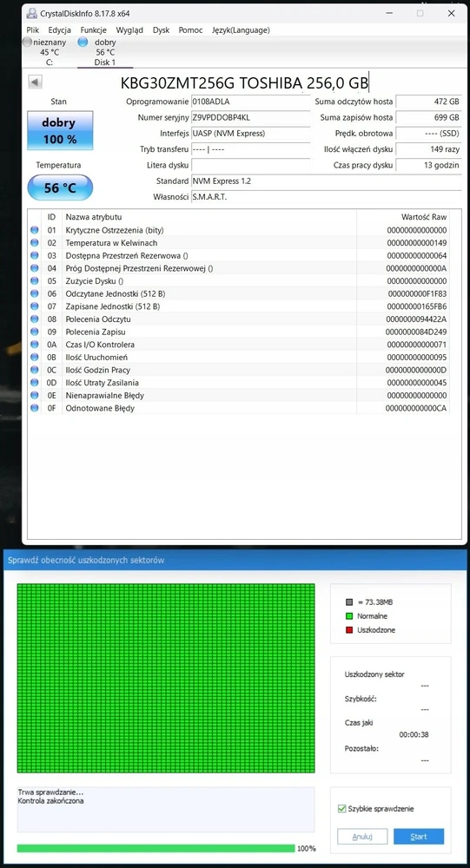The height and width of the screenshot is (868, 470).
Task: Click the 56 °C temperature indicator
Action: click(60, 187)
